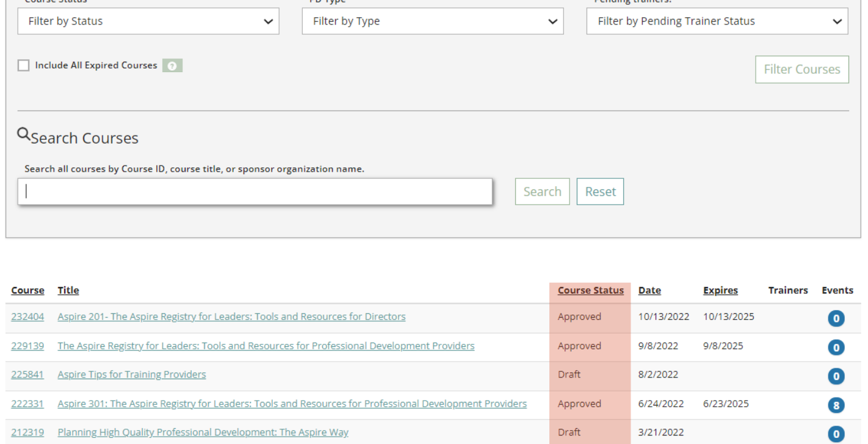Click the events badge for course 229139
868x444 pixels.
[x=836, y=348]
